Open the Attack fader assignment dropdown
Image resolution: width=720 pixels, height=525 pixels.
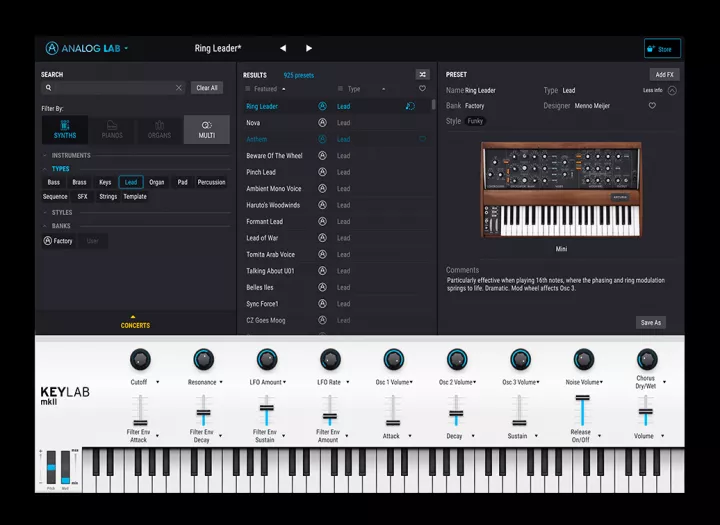pos(410,436)
